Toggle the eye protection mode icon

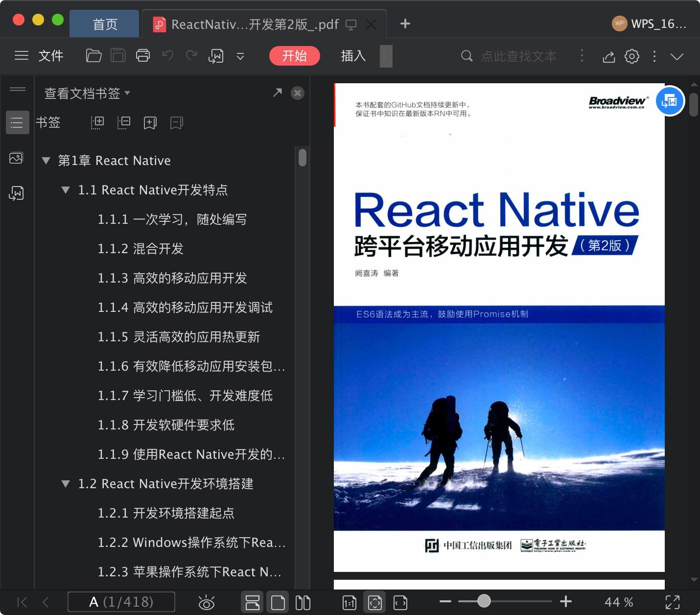pos(207,602)
